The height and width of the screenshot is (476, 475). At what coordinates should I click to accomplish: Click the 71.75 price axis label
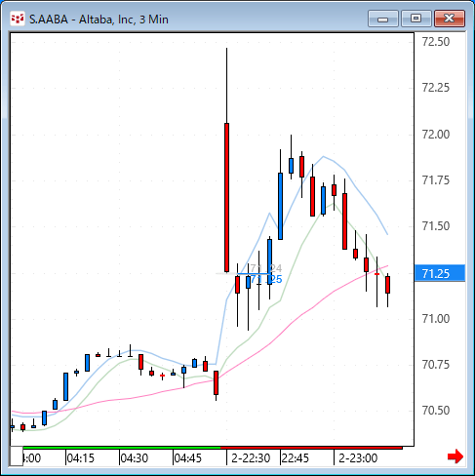click(436, 180)
